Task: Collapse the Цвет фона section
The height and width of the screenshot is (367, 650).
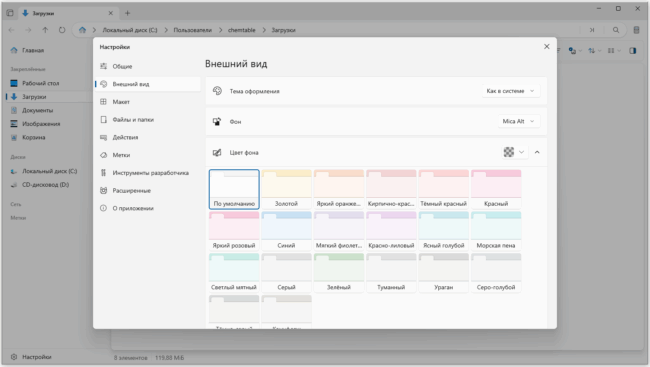Action: click(x=537, y=152)
